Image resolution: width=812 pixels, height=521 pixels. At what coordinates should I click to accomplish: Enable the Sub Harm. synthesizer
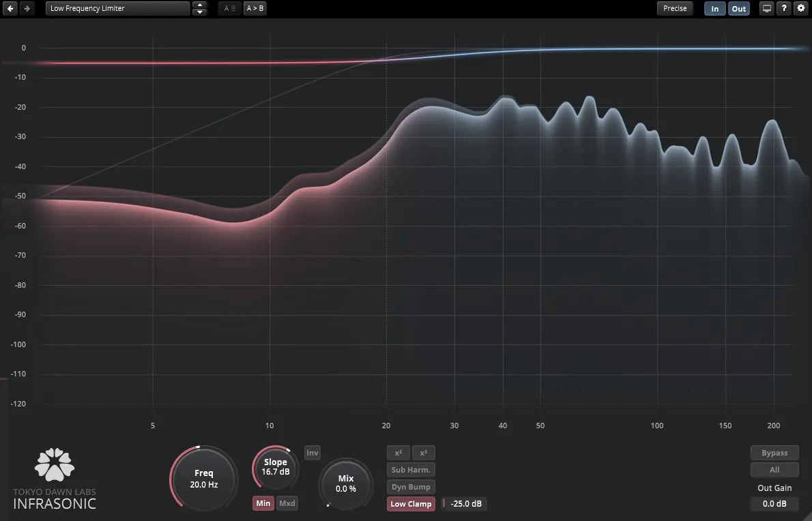click(x=410, y=469)
